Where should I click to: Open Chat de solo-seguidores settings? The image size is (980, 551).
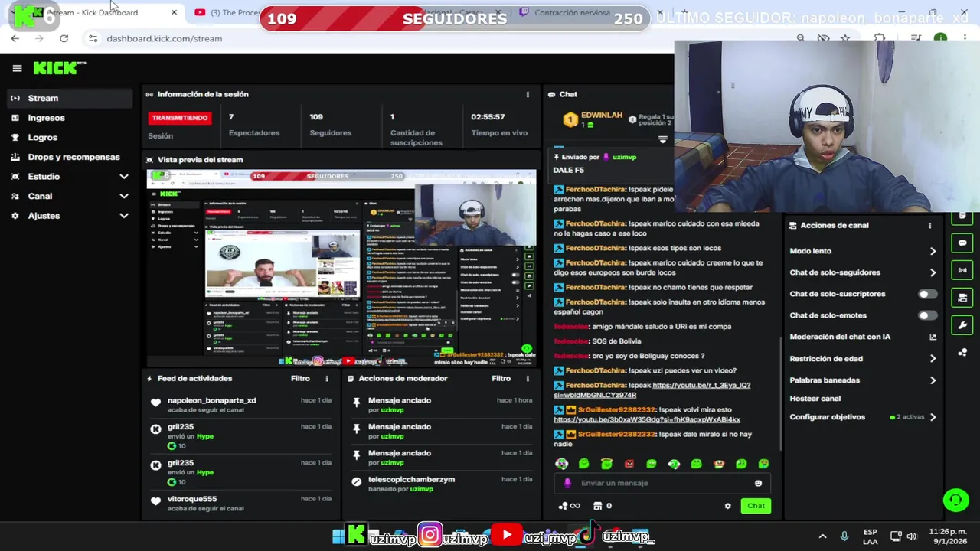[863, 272]
